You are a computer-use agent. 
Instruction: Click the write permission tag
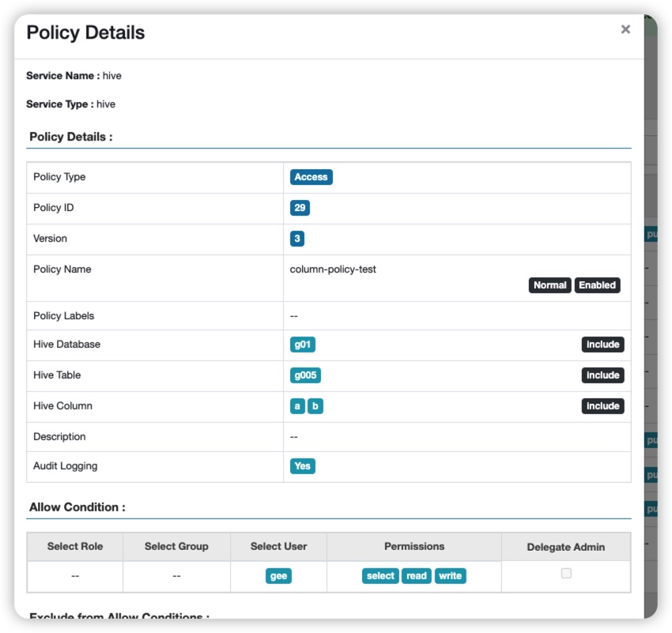pyautogui.click(x=450, y=576)
